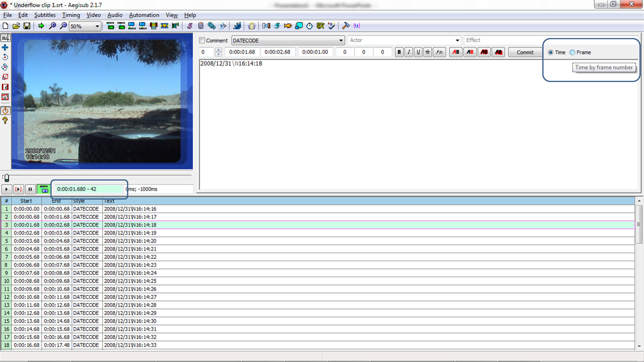Open Timing Post-Processor clock icon
This screenshot has width=644, height=362.
click(x=310, y=26)
